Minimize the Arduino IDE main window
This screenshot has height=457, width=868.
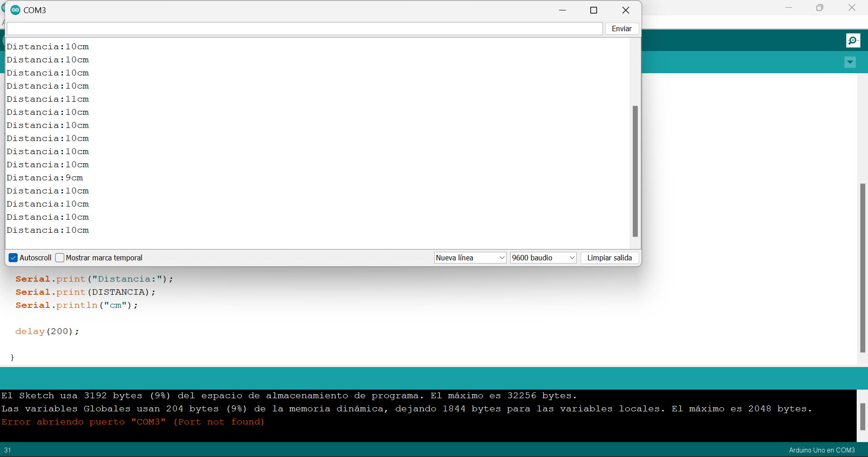coord(788,8)
